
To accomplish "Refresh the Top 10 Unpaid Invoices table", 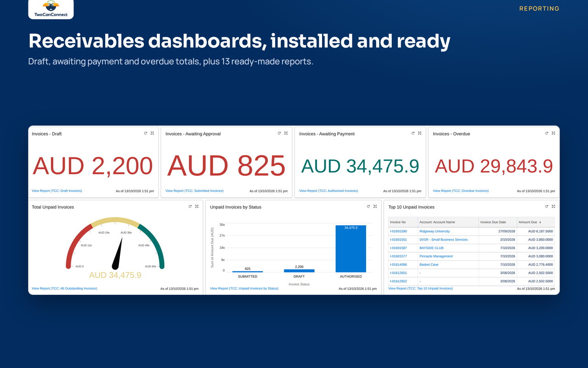I will tap(547, 206).
